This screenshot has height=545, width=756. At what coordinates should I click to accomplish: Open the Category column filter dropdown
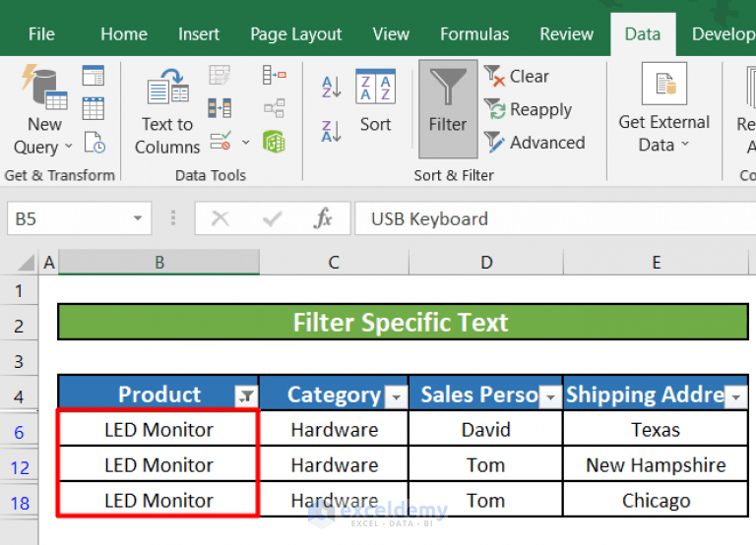397,396
